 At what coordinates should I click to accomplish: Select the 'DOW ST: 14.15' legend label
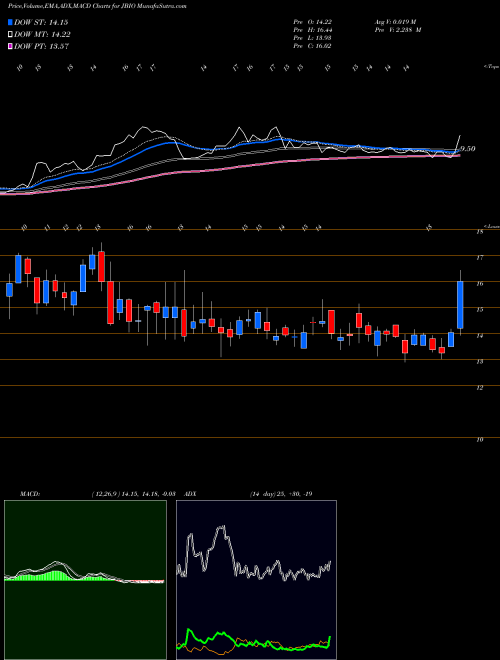41,22
